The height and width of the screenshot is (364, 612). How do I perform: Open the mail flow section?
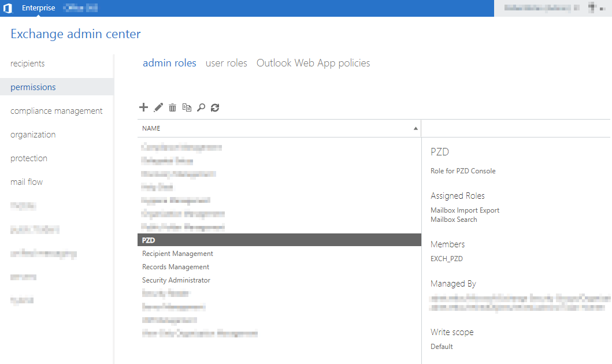[x=27, y=182]
